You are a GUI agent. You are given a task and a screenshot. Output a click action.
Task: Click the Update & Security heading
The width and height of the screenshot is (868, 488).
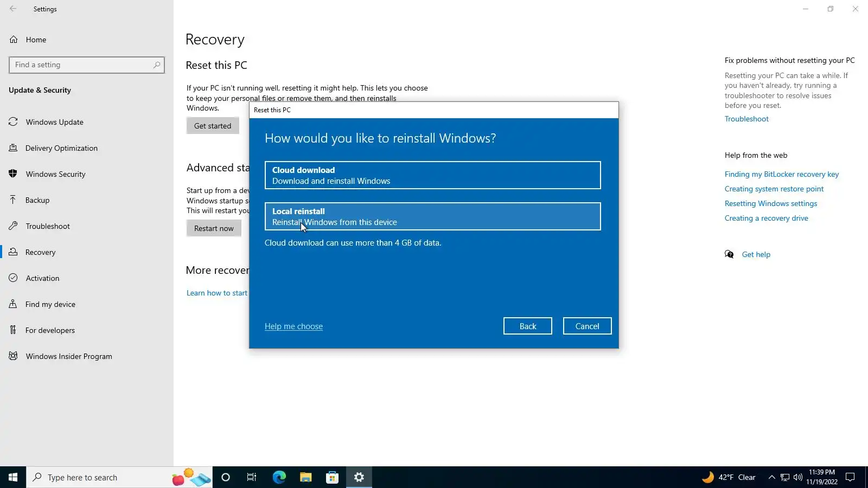[40, 91]
